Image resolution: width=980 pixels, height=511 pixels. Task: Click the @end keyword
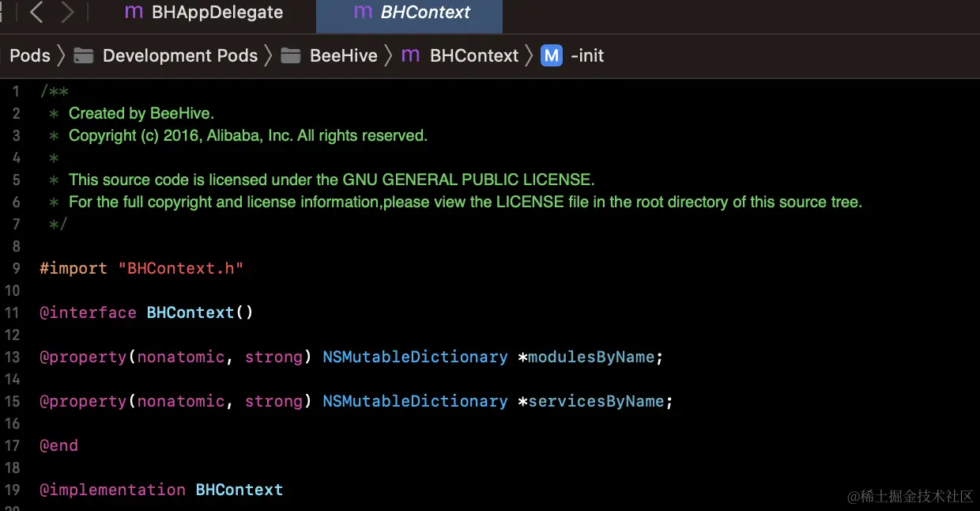59,445
